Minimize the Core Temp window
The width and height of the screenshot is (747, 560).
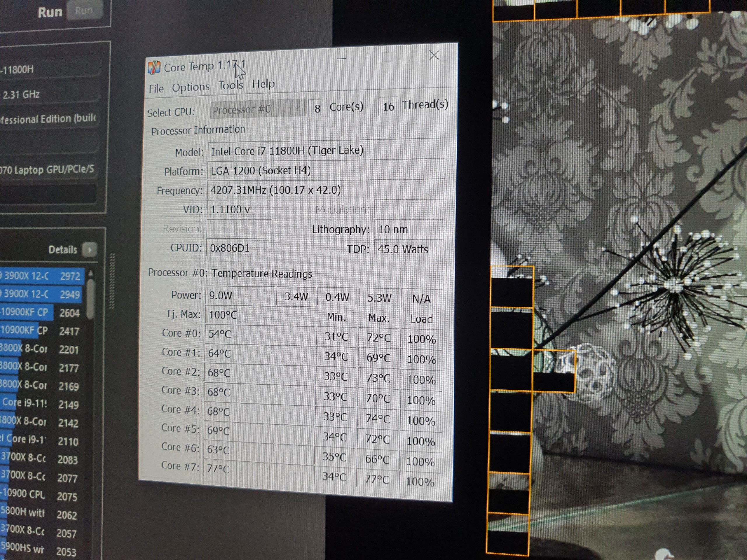341,58
